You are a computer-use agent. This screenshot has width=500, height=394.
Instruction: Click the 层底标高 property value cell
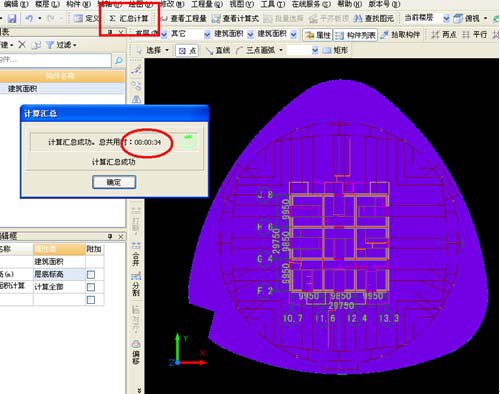59,274
